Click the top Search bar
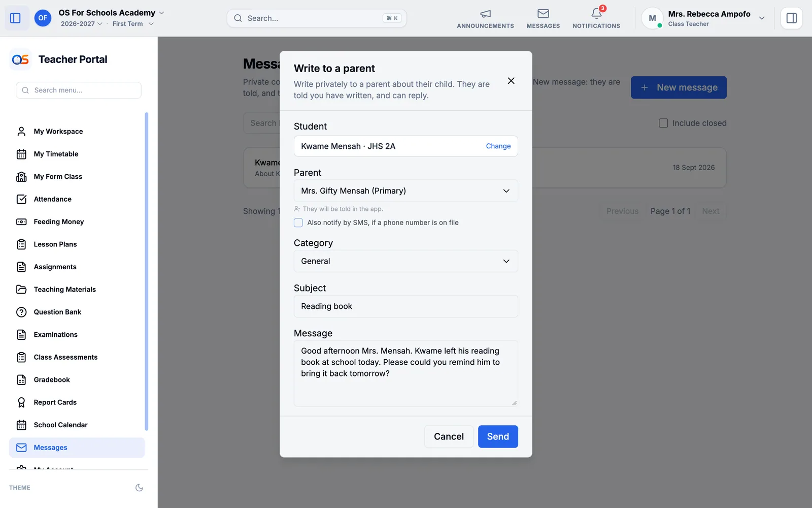This screenshot has width=812, height=508. point(317,18)
